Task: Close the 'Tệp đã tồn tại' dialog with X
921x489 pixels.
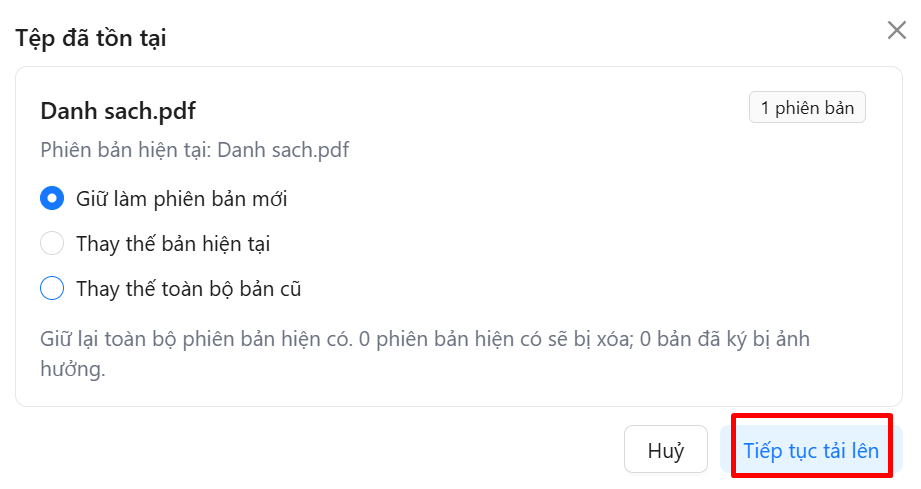Action: (x=896, y=30)
